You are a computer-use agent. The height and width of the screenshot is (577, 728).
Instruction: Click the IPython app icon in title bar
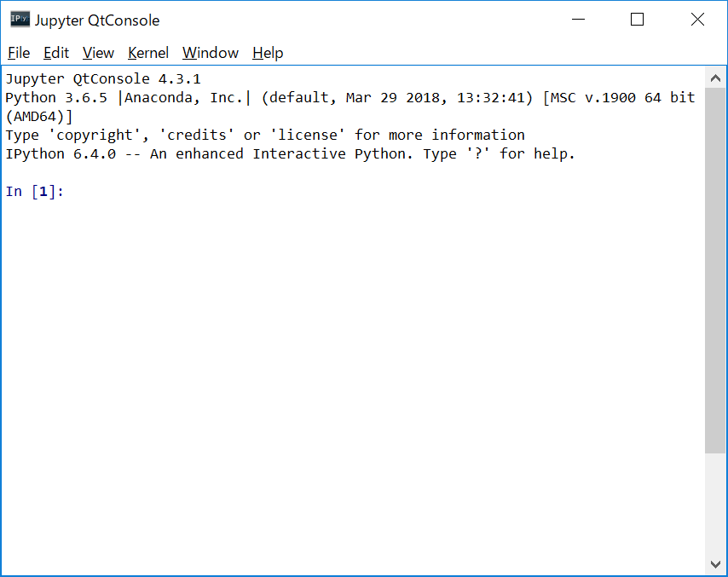(20, 20)
